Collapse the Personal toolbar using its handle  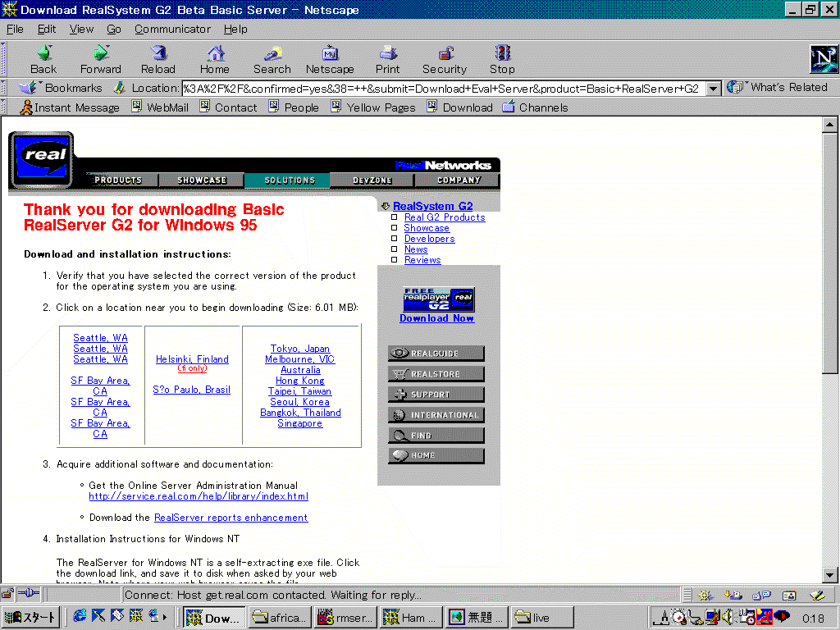(x=3, y=107)
